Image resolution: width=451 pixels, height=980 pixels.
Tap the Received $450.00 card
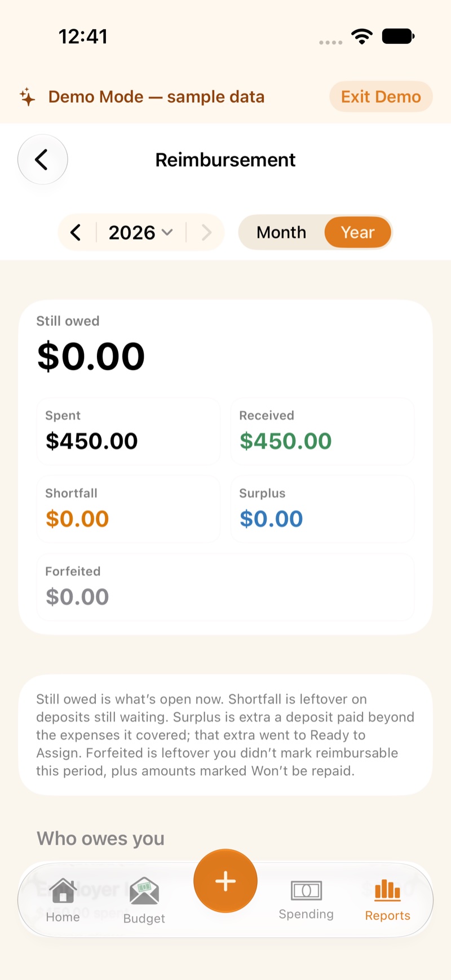[322, 432]
